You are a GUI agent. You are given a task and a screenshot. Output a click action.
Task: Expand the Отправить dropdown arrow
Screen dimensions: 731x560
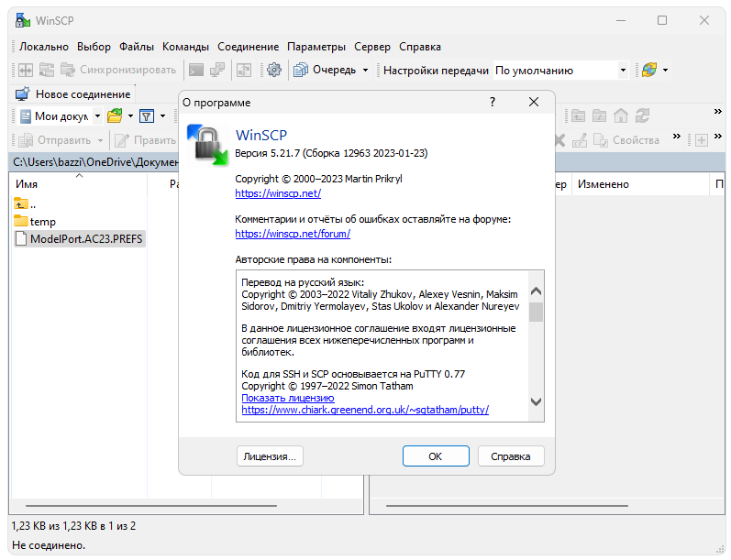click(100, 140)
